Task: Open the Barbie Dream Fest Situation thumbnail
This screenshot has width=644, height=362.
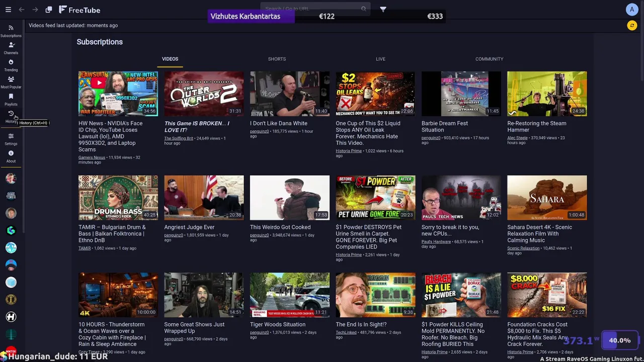Action: coord(461,94)
